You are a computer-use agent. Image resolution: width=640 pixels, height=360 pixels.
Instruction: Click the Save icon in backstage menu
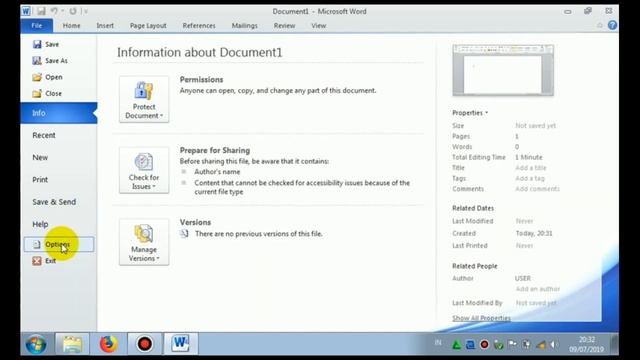tap(37, 44)
